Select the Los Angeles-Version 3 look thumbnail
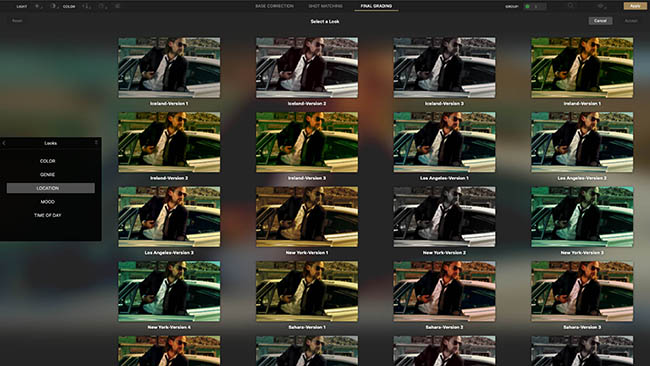 pos(169,216)
